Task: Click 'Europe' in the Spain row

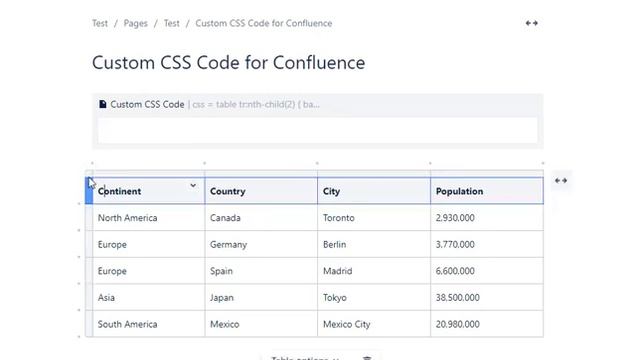Action: pos(149,271)
